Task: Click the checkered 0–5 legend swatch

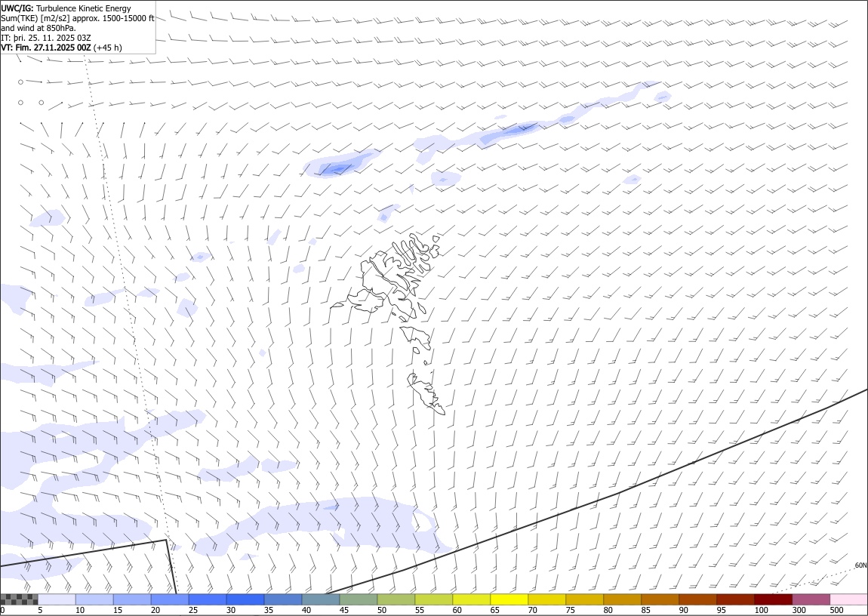Action: pyautogui.click(x=19, y=599)
